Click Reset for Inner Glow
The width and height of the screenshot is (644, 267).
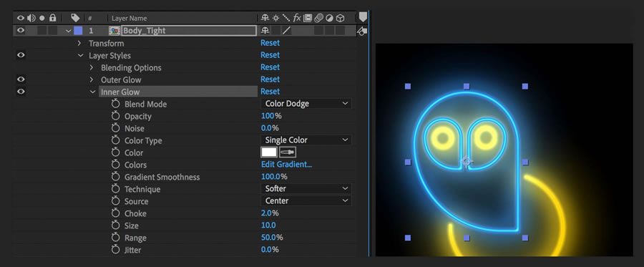coord(270,91)
